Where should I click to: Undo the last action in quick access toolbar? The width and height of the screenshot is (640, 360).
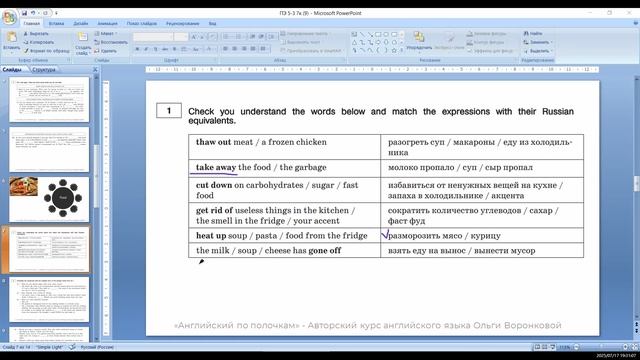[x=33, y=13]
